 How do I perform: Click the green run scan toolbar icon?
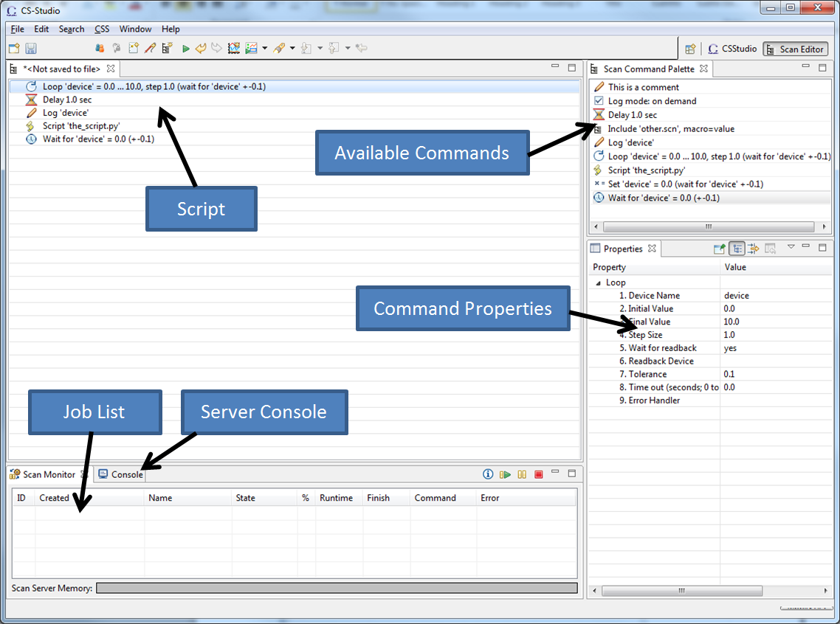point(185,49)
